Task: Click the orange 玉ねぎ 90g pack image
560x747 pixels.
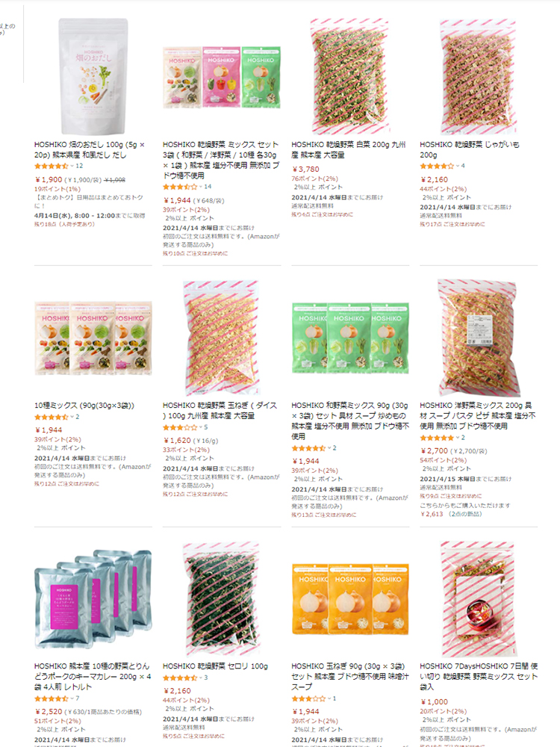Action: 350,599
